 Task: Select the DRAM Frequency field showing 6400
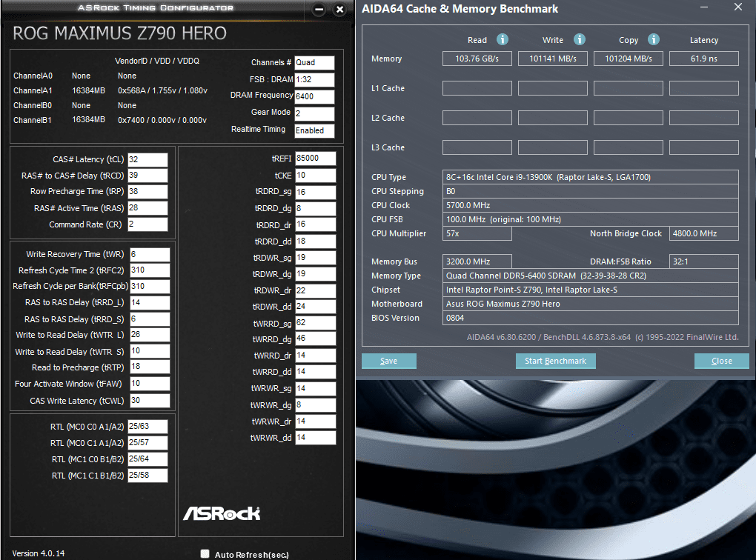(314, 96)
